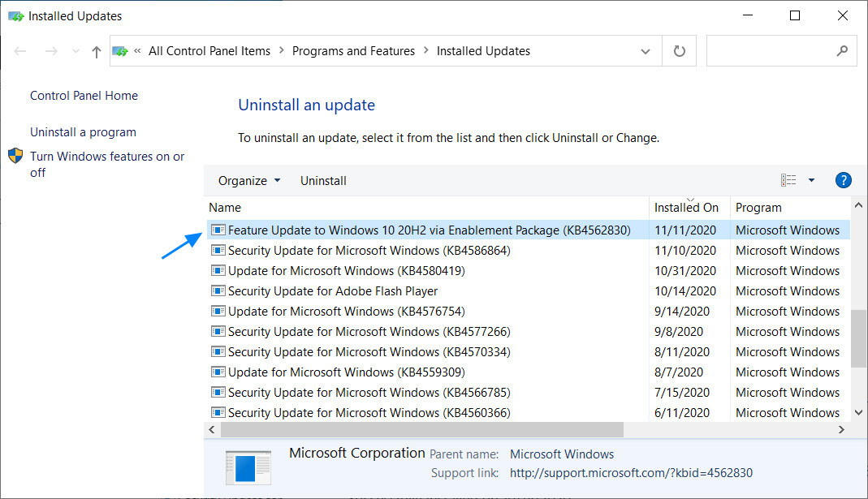868x499 pixels.
Task: Select Update for Microsoft Windows KB4580419
Action: pyautogui.click(x=528, y=271)
